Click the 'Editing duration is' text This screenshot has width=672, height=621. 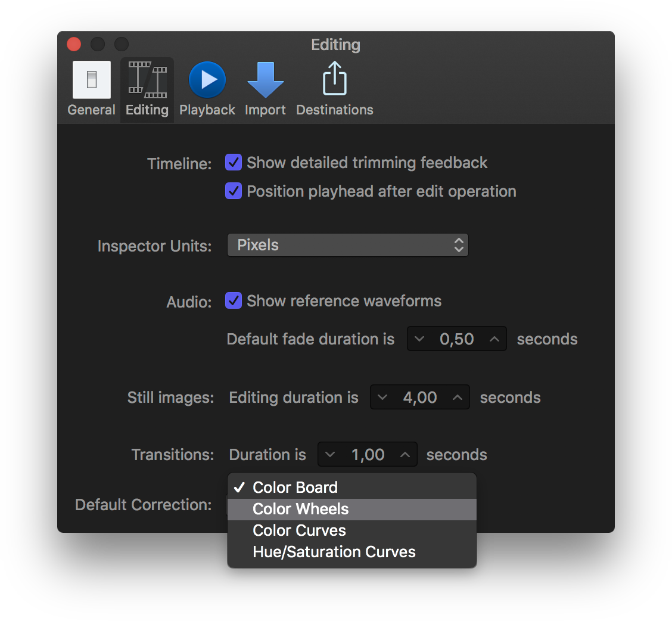coord(294,398)
